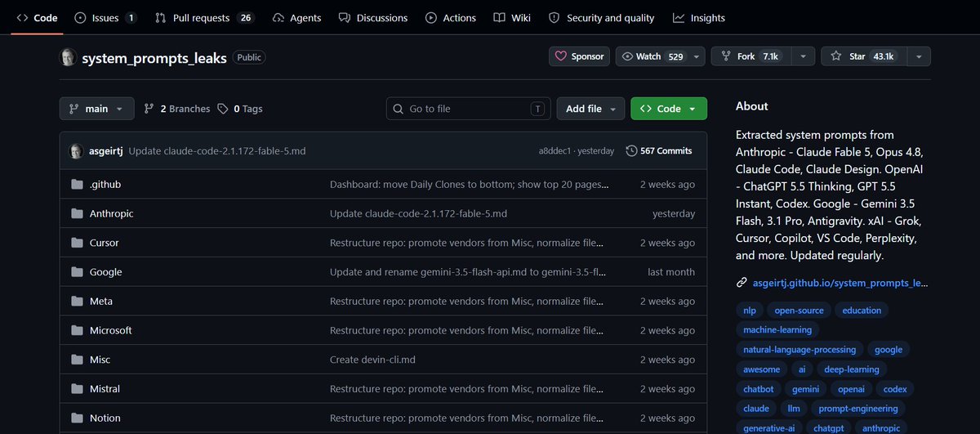Click the Anthropic folder icon
Image resolution: width=980 pixels, height=434 pixels.
(x=77, y=214)
